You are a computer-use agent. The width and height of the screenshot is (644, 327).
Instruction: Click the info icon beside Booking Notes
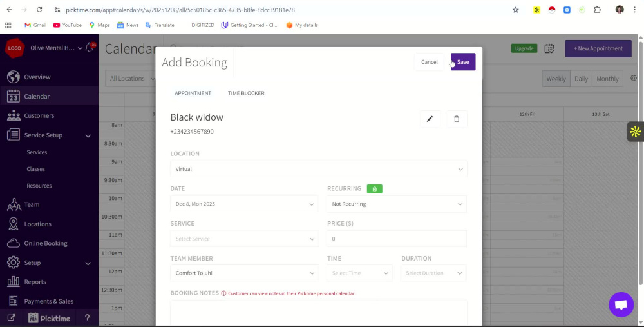point(224,293)
